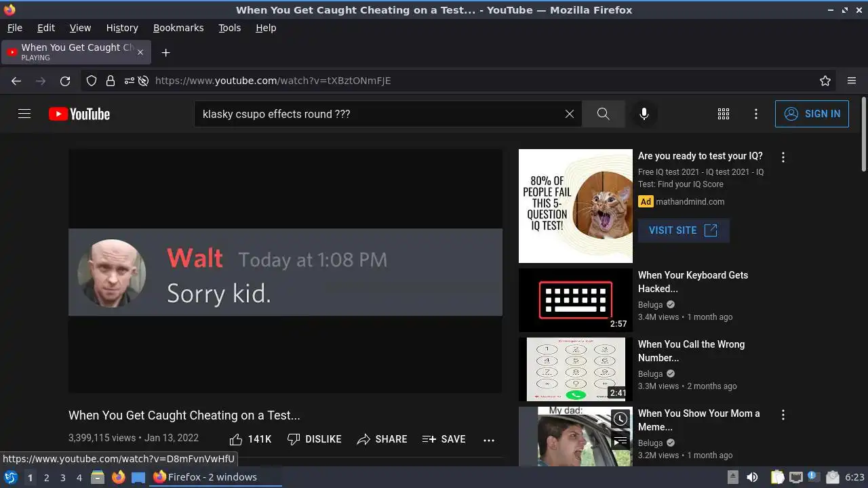
Task: Click the taskbar clock showing 6:23
Action: 854,477
